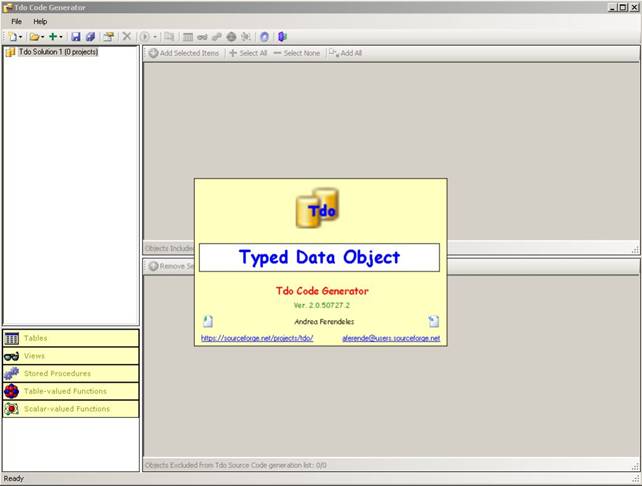This screenshot has height=486, width=642.
Task: Click the app icon in title bar
Action: (x=7, y=7)
